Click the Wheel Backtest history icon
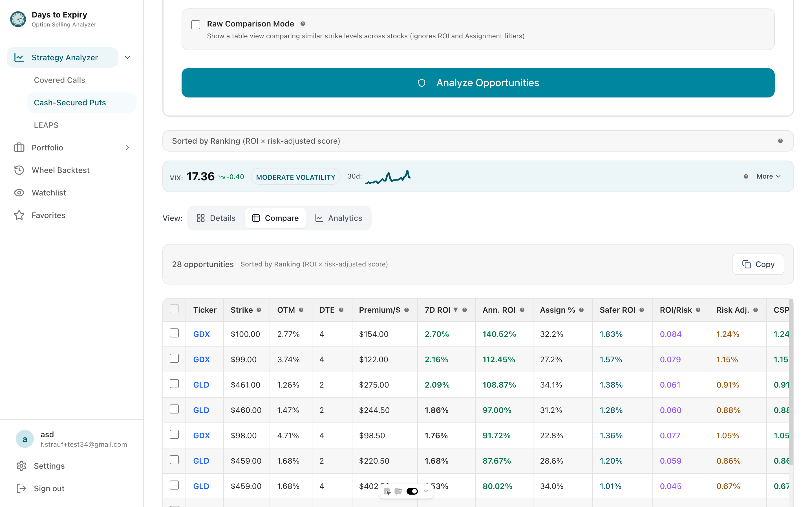 [19, 170]
